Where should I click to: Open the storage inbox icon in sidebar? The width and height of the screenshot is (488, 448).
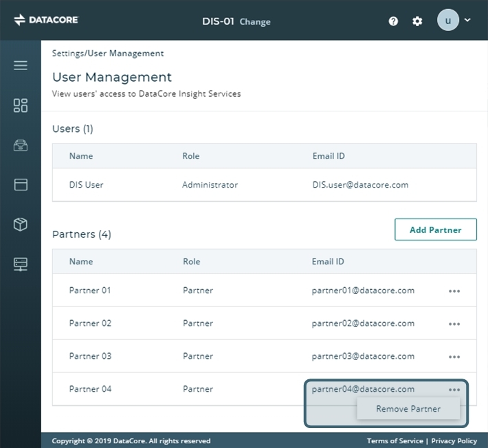[21, 145]
